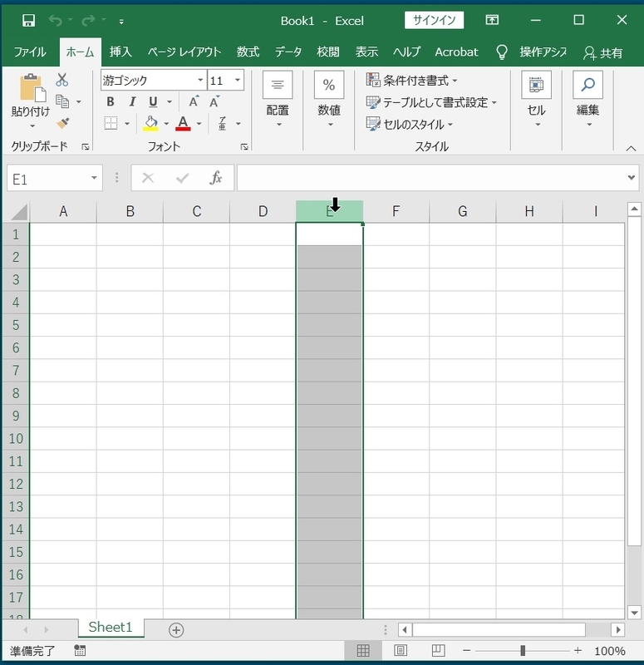The image size is (644, 665).
Task: Expand the 数値 number group
Action: point(329,100)
